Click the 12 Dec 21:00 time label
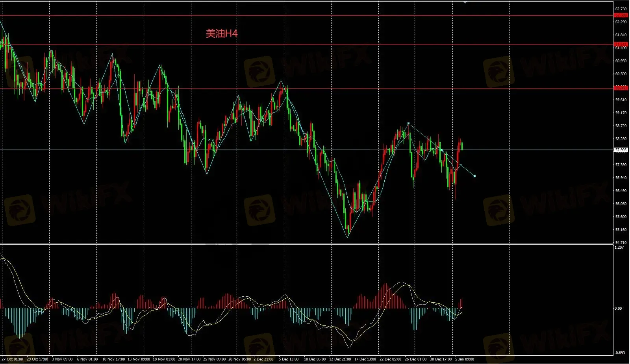The image size is (630, 364). [x=340, y=359]
